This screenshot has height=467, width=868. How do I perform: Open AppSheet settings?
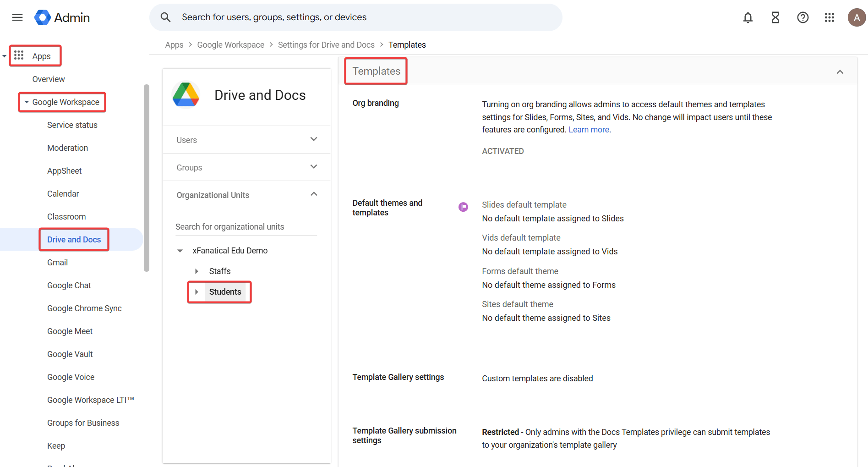click(x=64, y=171)
